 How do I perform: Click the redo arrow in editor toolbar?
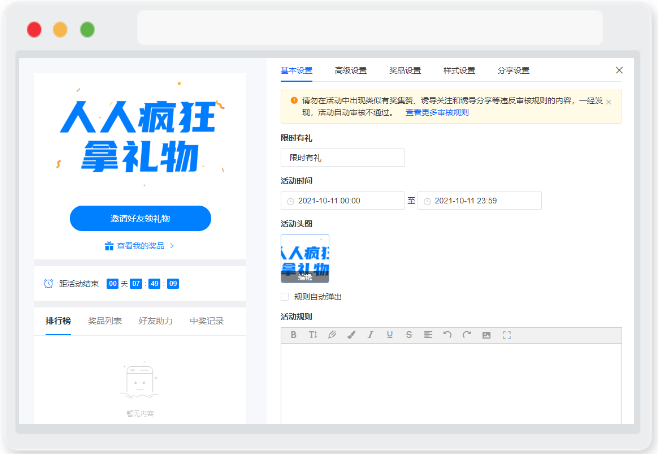[467, 335]
